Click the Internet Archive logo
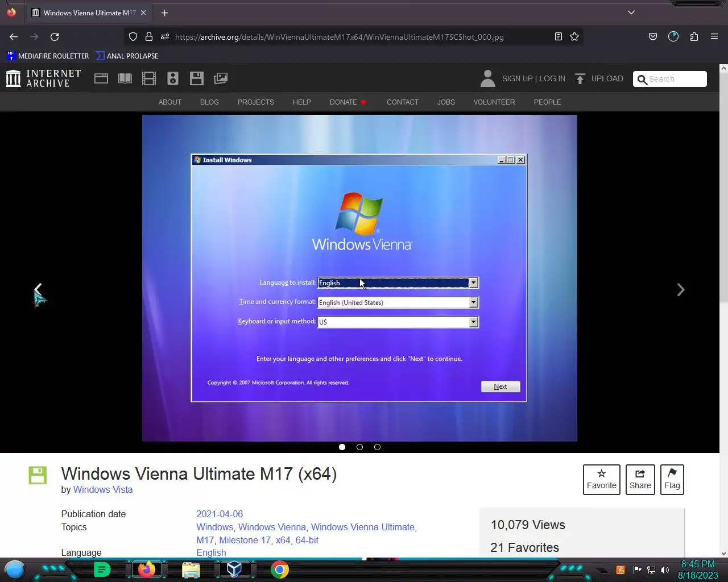The width and height of the screenshot is (728, 582). 43,78
